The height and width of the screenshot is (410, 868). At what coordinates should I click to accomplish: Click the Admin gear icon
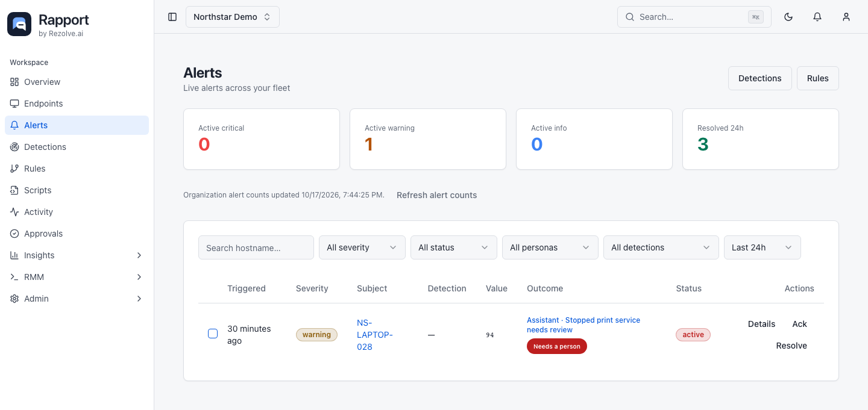14,299
